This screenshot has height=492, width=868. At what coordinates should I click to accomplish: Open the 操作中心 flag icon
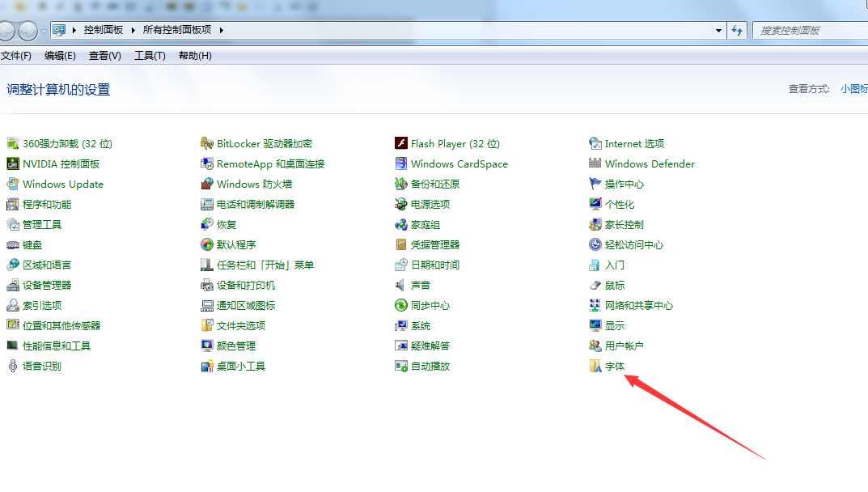595,184
